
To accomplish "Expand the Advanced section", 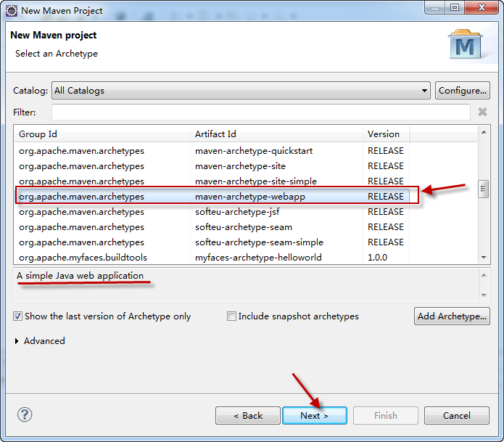I will click(17, 341).
